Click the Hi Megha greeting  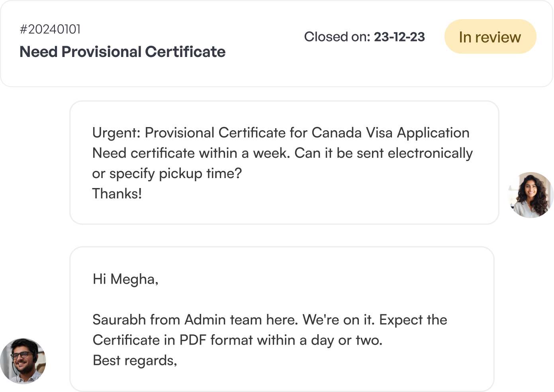125,279
